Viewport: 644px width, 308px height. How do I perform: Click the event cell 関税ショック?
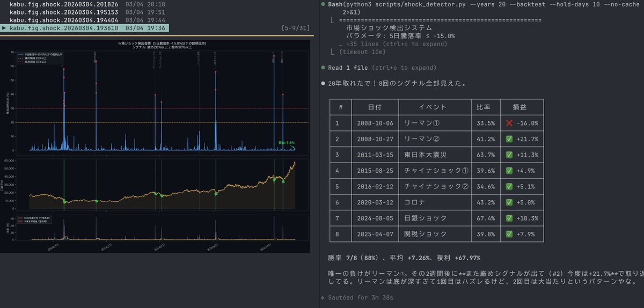[x=425, y=234]
